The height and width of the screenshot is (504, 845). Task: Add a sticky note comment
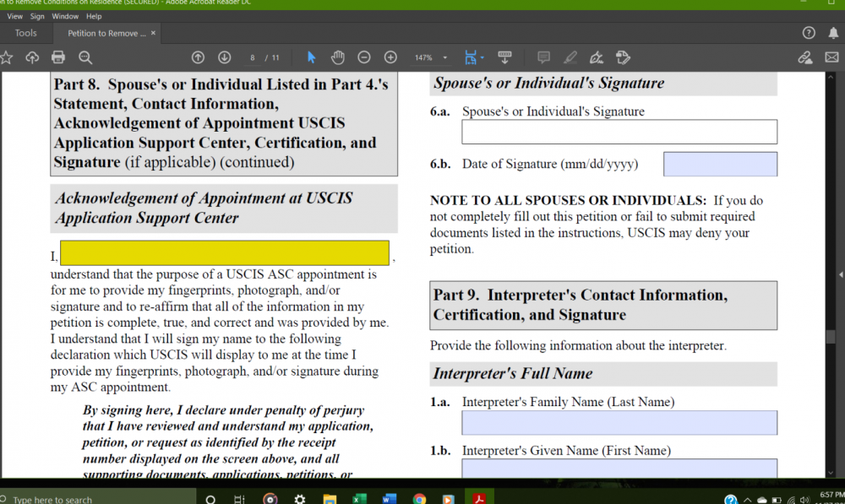pos(543,57)
